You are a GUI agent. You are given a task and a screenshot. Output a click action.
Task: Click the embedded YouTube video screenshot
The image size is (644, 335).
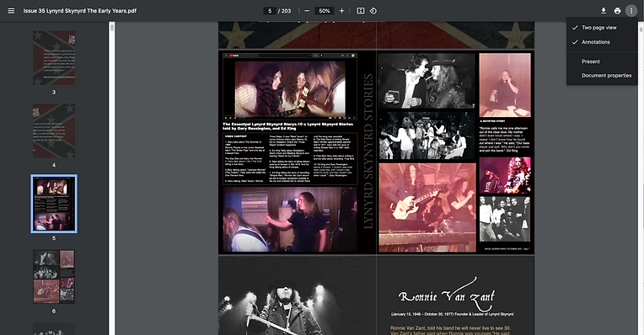[x=290, y=87]
